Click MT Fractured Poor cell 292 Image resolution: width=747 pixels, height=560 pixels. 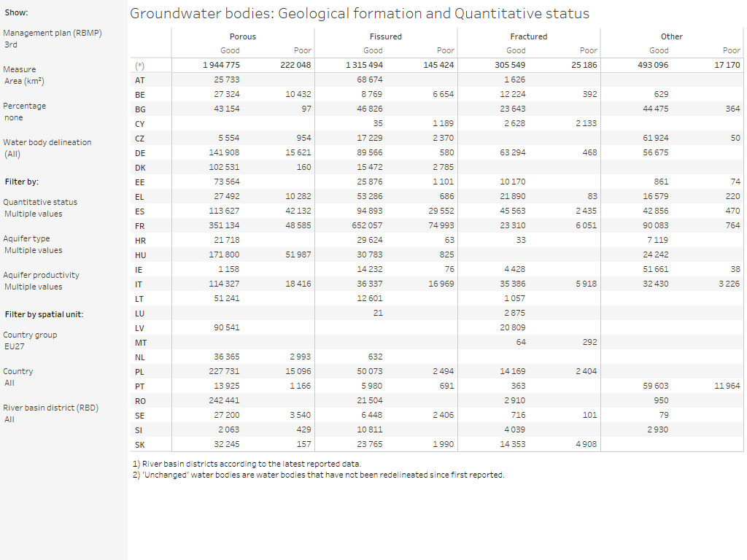589,342
